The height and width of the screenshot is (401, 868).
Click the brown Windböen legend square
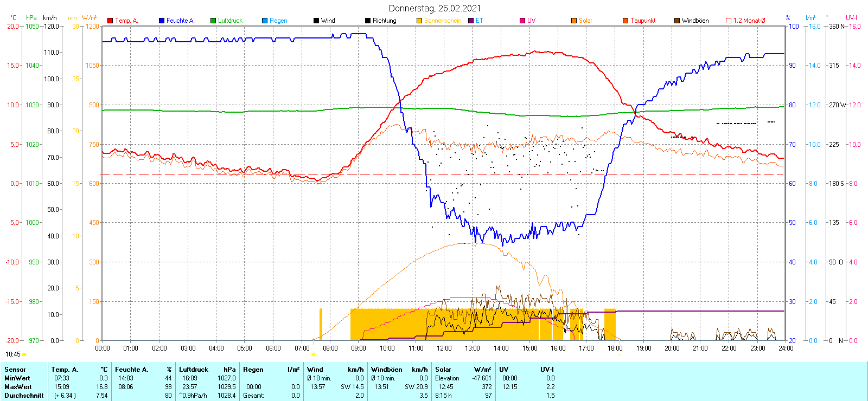[x=677, y=21]
